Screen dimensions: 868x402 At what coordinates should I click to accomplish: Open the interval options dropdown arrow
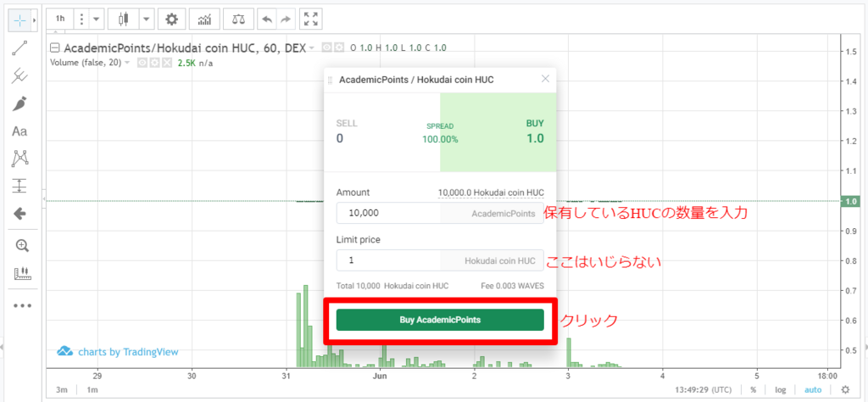[x=97, y=19]
